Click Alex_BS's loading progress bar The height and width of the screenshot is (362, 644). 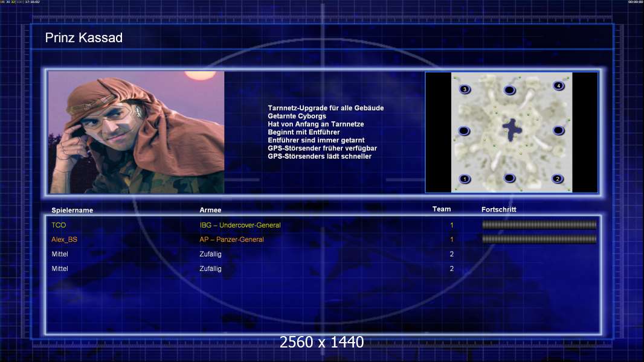[x=539, y=239]
